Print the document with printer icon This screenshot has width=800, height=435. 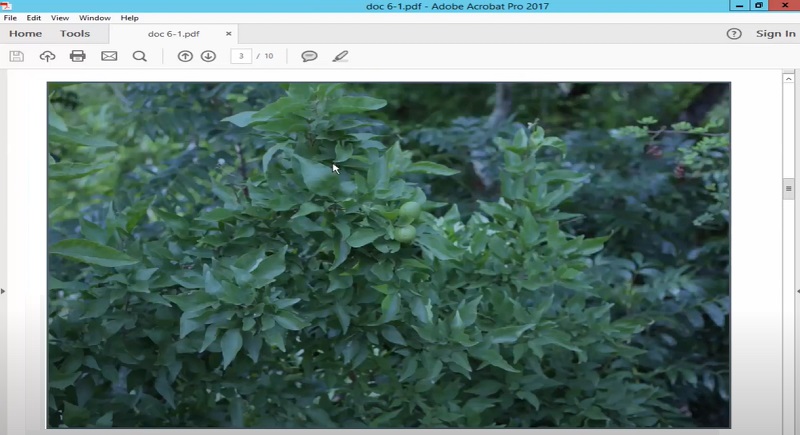tap(78, 56)
